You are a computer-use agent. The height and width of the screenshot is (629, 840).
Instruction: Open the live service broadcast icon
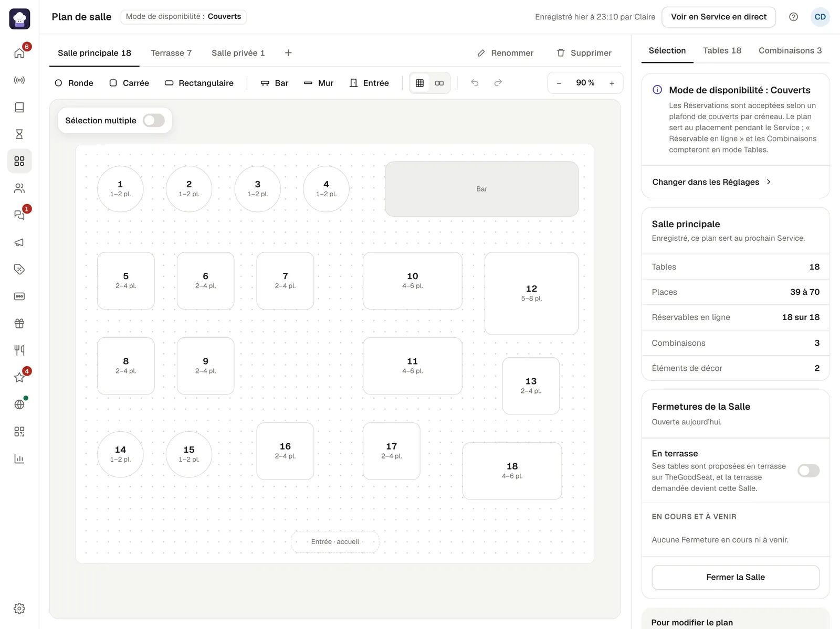[x=19, y=80]
